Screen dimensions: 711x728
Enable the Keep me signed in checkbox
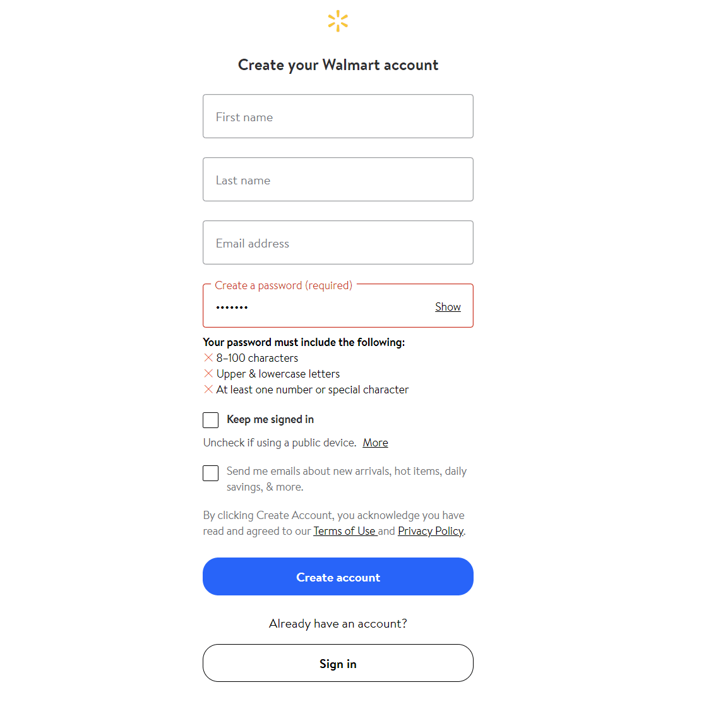[x=211, y=420]
